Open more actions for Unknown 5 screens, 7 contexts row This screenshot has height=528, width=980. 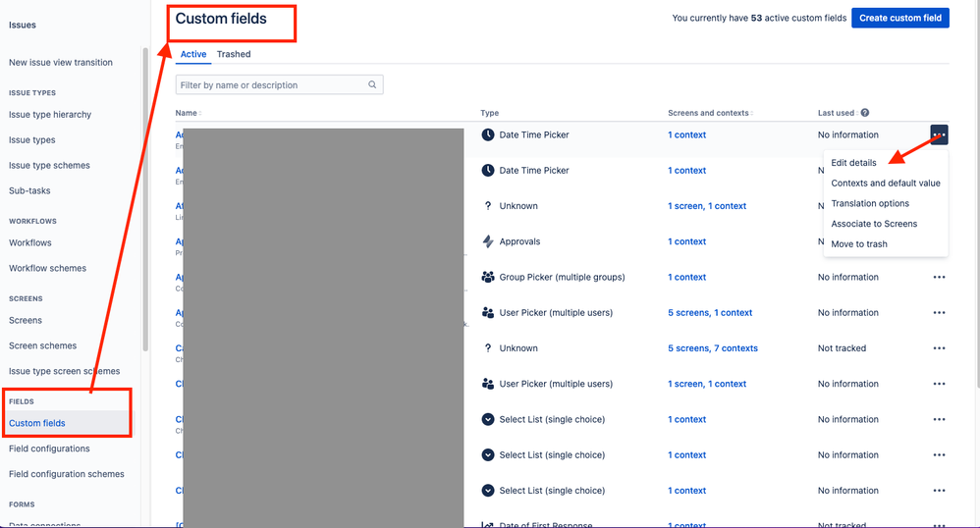[939, 348]
